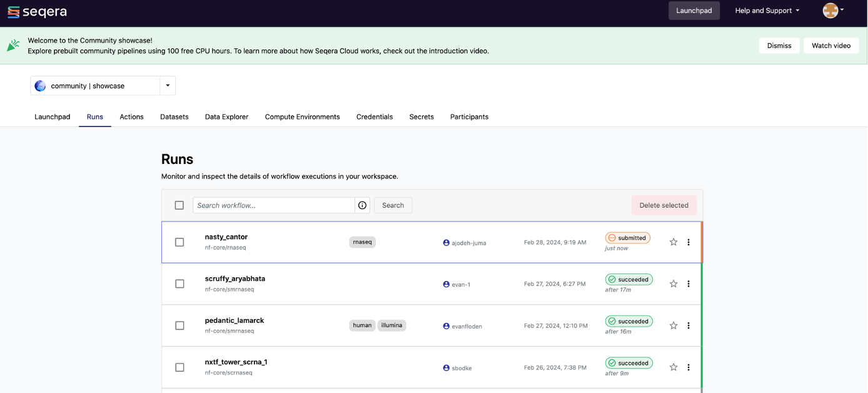Open the Help and Support dropdown
Image resolution: width=868 pixels, height=393 pixels.
click(x=767, y=11)
